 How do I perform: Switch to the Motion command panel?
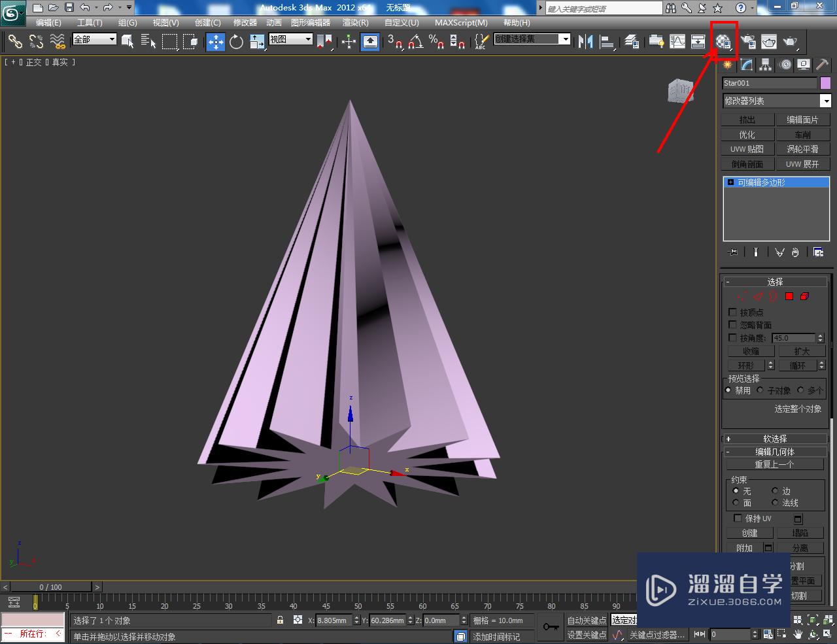[785, 65]
